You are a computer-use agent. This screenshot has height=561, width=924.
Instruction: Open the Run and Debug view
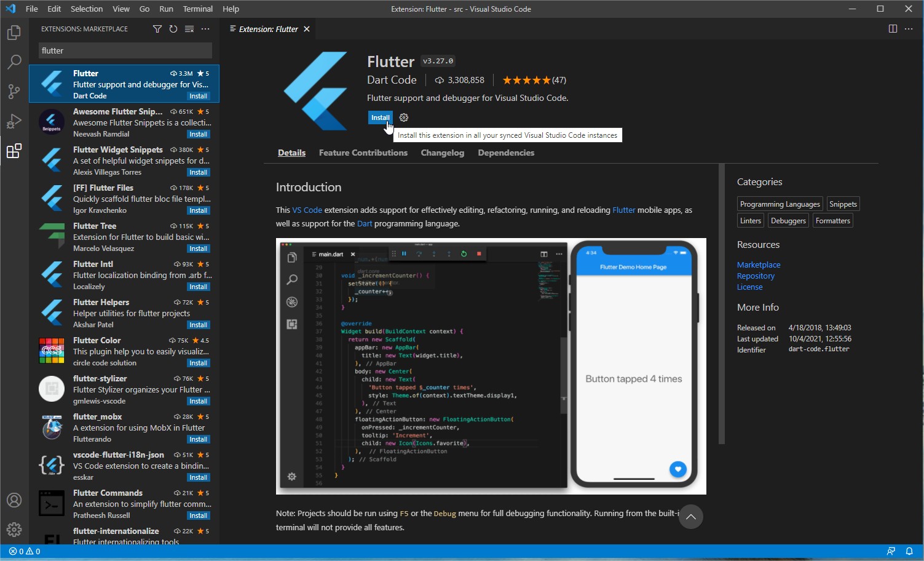pos(14,121)
